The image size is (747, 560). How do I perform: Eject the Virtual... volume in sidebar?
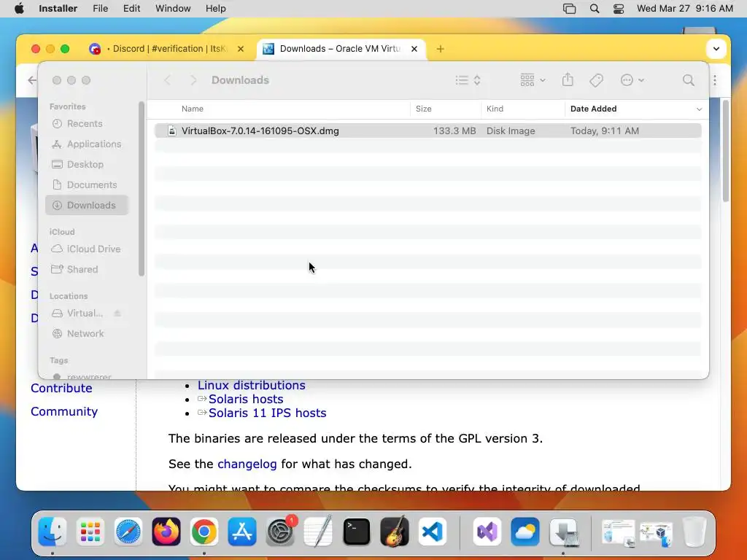(x=117, y=314)
